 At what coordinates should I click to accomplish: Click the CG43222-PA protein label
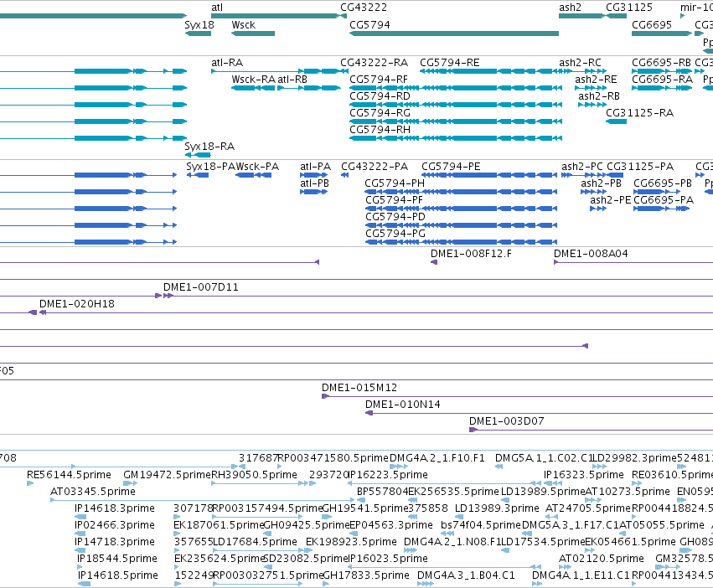click(x=375, y=167)
